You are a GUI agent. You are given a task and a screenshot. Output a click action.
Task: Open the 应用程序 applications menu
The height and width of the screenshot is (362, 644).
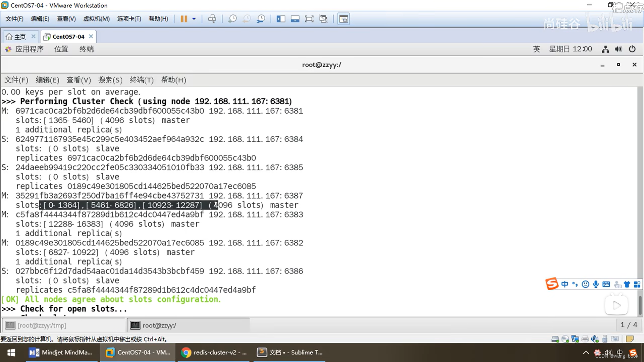(29, 49)
